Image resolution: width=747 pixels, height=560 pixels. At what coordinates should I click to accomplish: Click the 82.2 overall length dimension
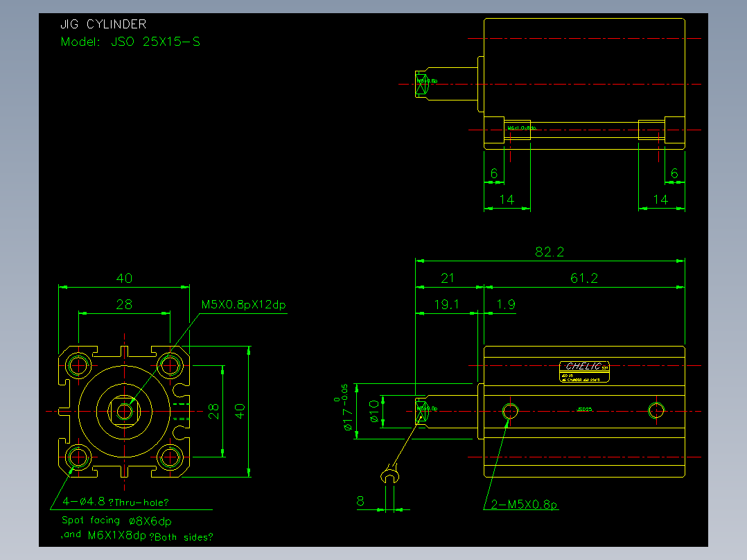(x=550, y=252)
